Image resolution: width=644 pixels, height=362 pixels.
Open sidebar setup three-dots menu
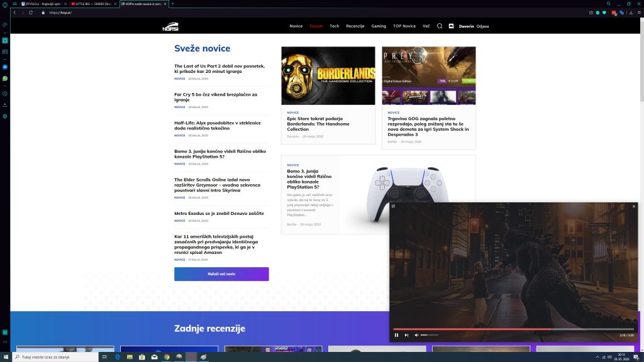pyautogui.click(x=5, y=341)
